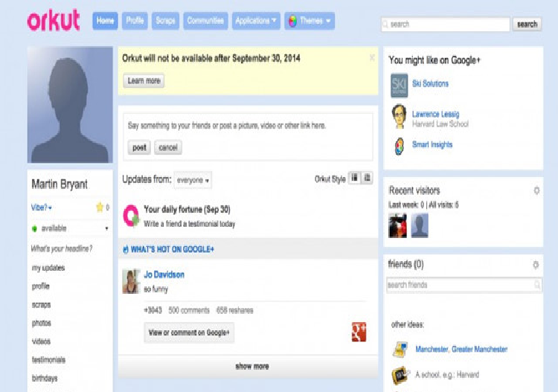Open Lawrence Lessig profile link
This screenshot has height=392, width=558.
tap(436, 115)
